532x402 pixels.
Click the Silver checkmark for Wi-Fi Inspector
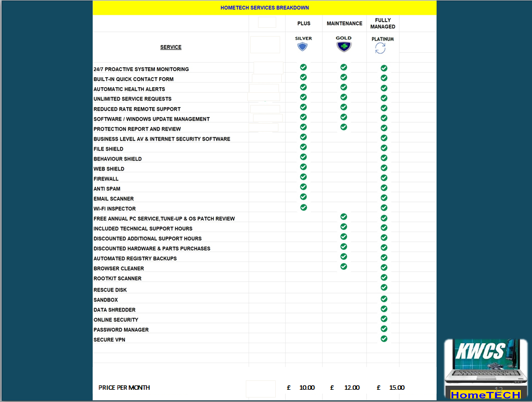click(303, 208)
